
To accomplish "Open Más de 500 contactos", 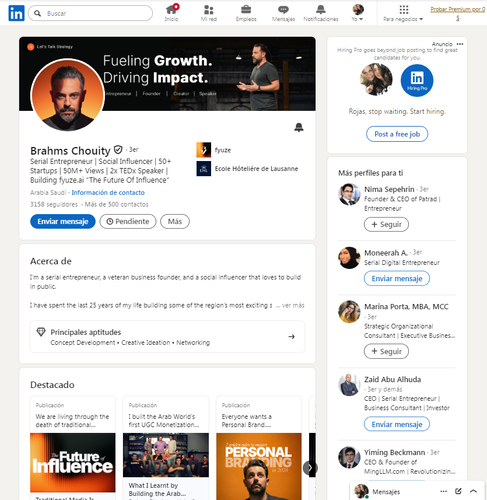I will coord(116,204).
